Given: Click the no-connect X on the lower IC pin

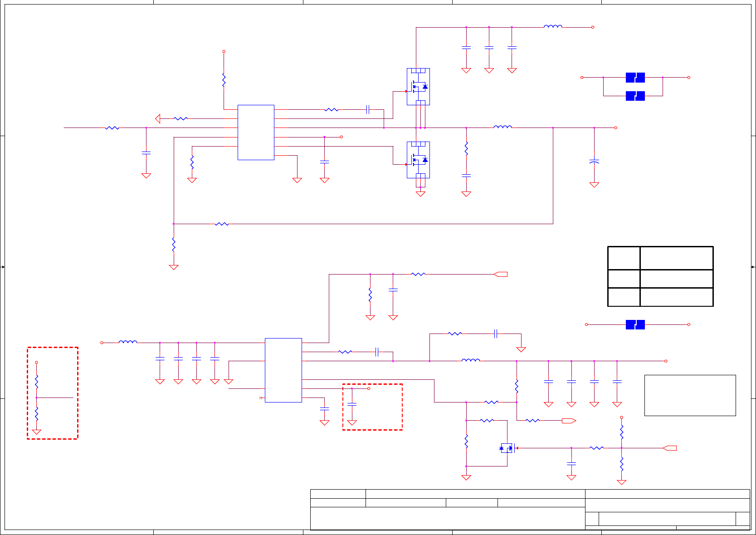Looking at the screenshot, I should (260, 398).
